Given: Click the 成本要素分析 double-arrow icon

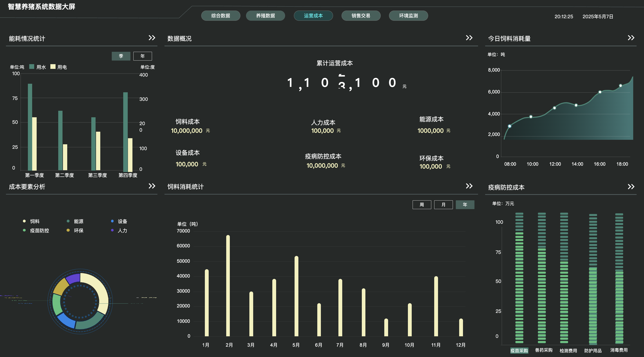Looking at the screenshot, I should click(x=152, y=186).
